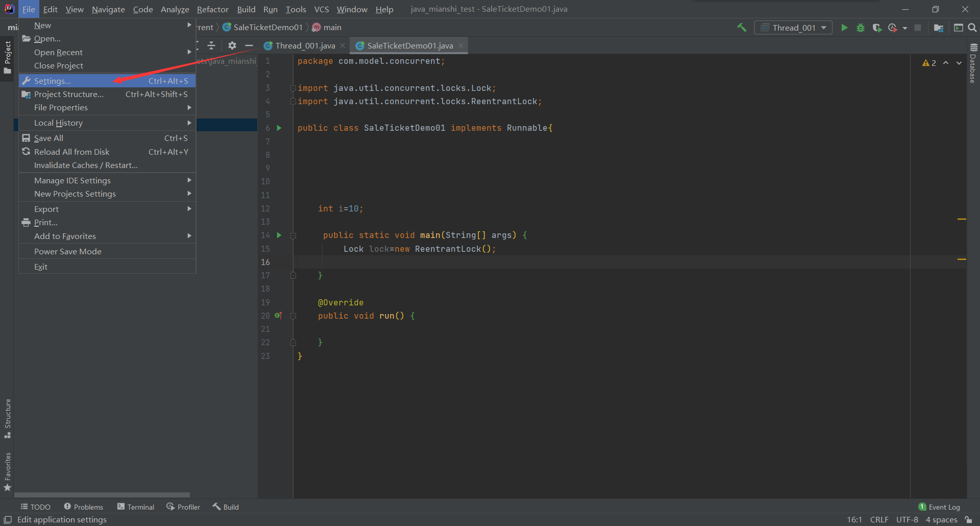
Task: Toggle the Project tool window sidebar
Action: click(8, 56)
